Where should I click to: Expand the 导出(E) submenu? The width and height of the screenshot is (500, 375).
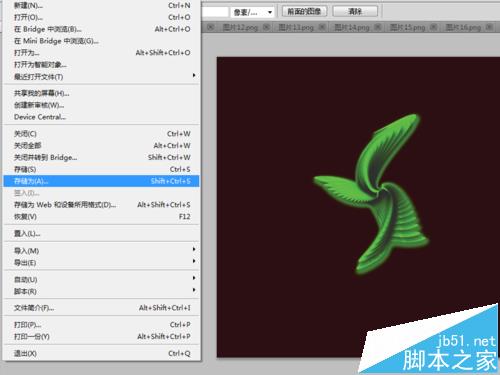click(101, 263)
